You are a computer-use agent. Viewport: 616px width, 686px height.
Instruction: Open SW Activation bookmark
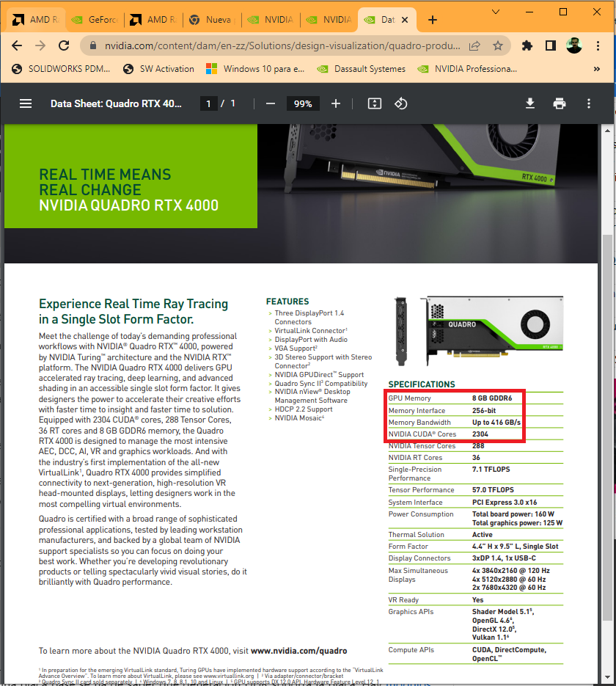pos(158,69)
